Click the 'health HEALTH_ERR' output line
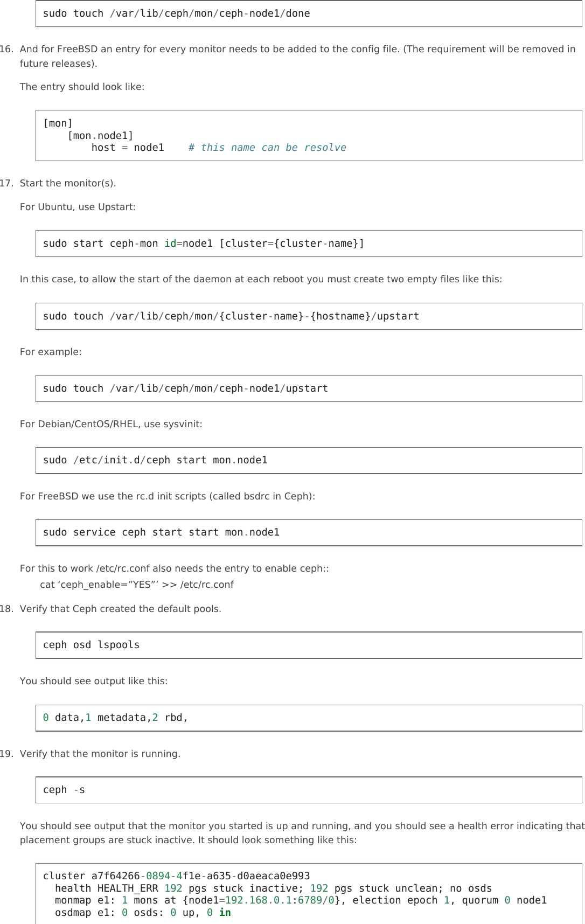Image resolution: width=585 pixels, height=924 pixels. point(273,888)
